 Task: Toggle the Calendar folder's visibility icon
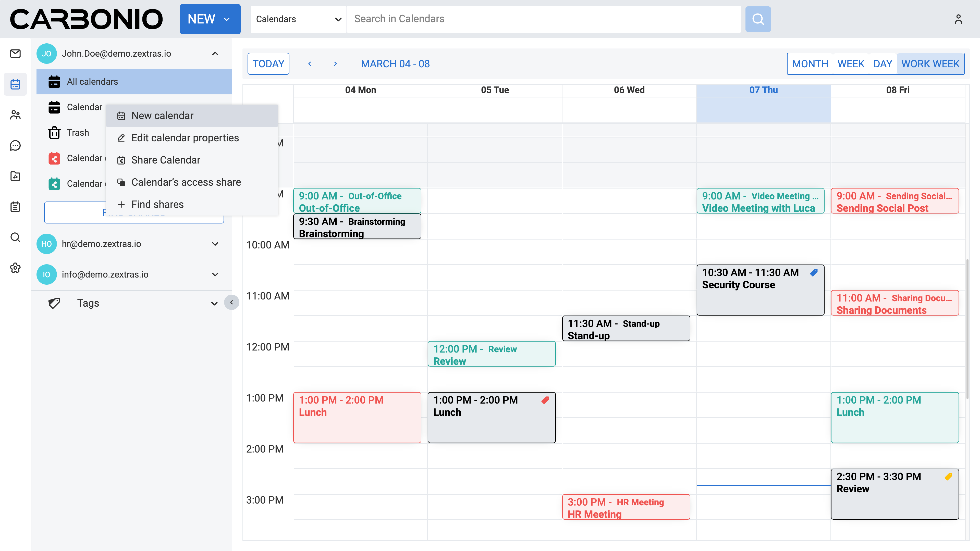pyautogui.click(x=54, y=107)
